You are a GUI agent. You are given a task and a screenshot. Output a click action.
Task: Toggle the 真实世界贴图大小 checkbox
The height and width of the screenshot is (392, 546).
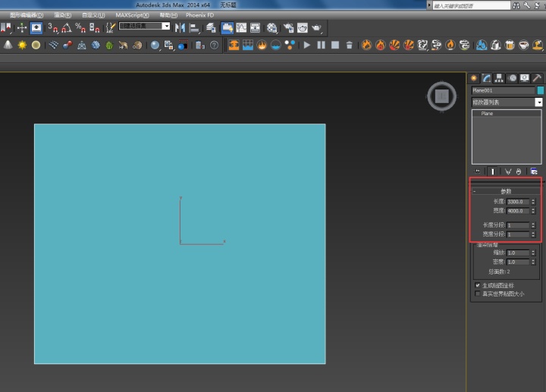coord(478,293)
